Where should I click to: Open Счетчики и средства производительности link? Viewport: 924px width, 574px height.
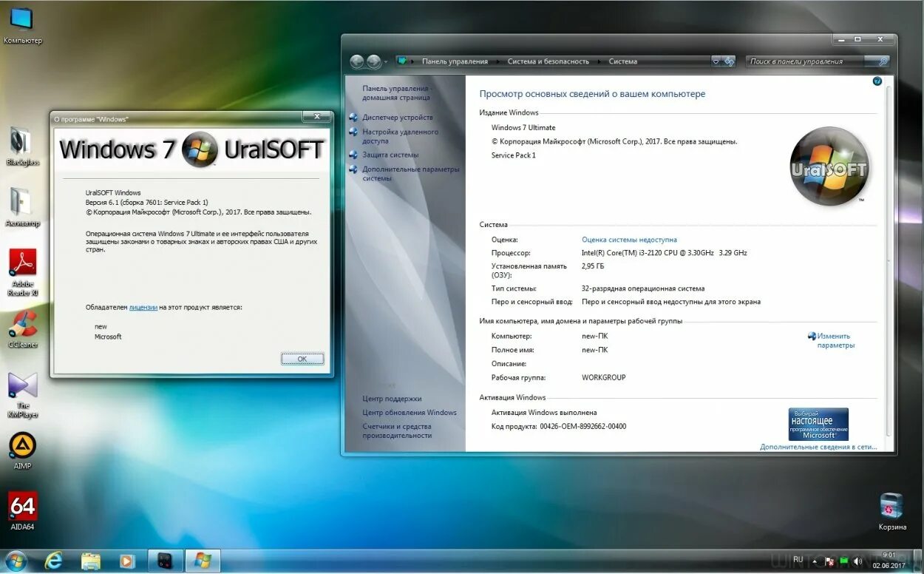pos(397,430)
